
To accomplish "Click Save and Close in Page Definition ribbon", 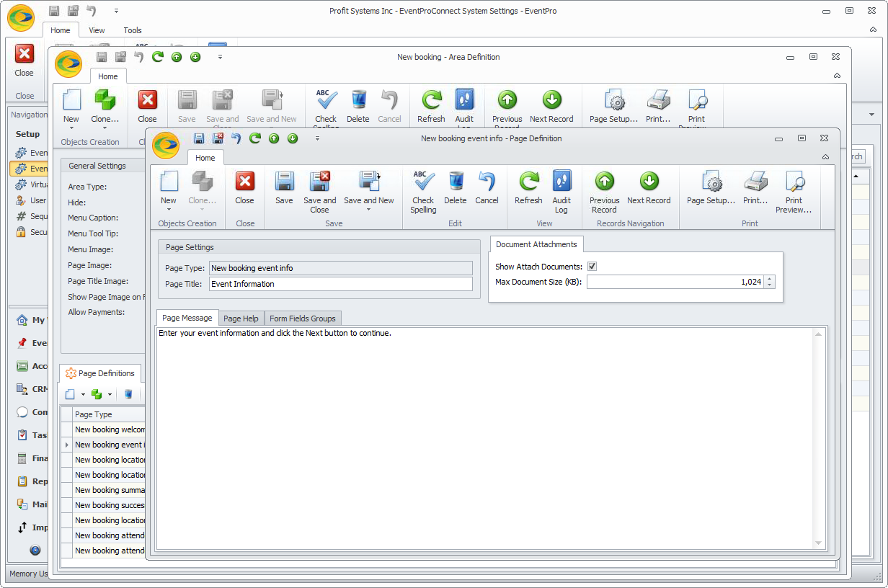I will [319, 192].
